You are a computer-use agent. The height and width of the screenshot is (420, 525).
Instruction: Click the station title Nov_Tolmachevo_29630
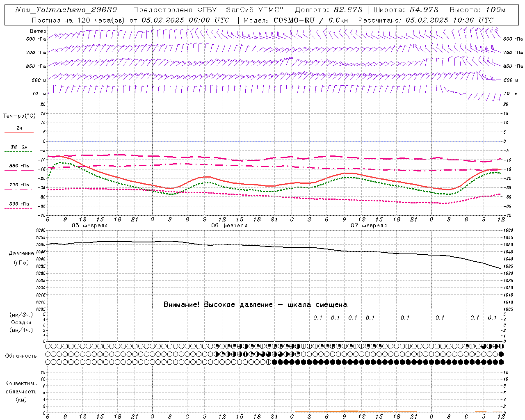[x=66, y=10]
